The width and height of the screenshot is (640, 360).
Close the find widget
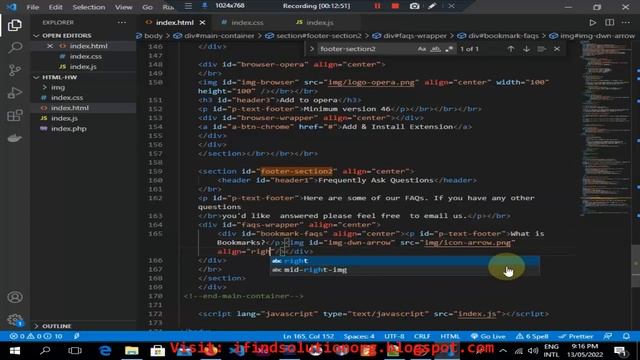click(x=557, y=49)
